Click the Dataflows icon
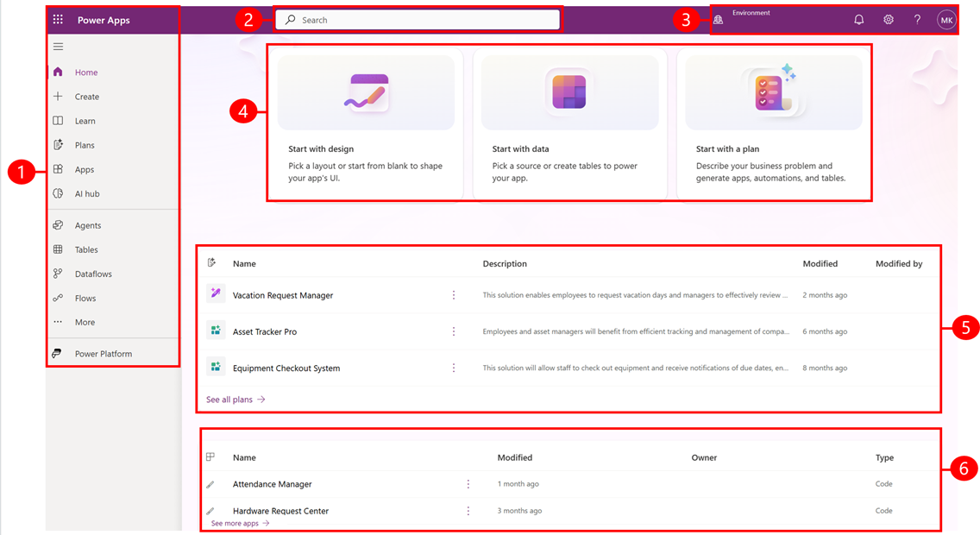The width and height of the screenshot is (980, 535). 58,274
